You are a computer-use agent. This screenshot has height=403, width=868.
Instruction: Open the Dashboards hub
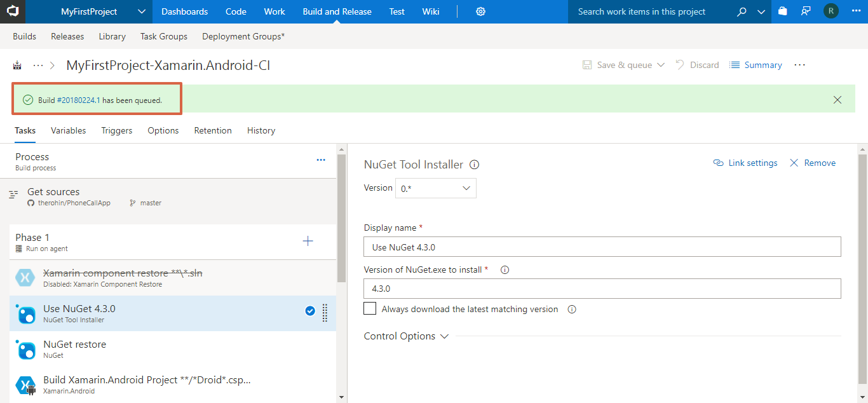tap(184, 11)
